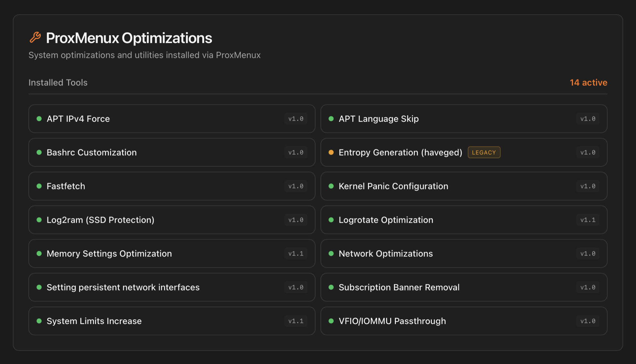Click the Installed Tools section heading

(x=58, y=83)
